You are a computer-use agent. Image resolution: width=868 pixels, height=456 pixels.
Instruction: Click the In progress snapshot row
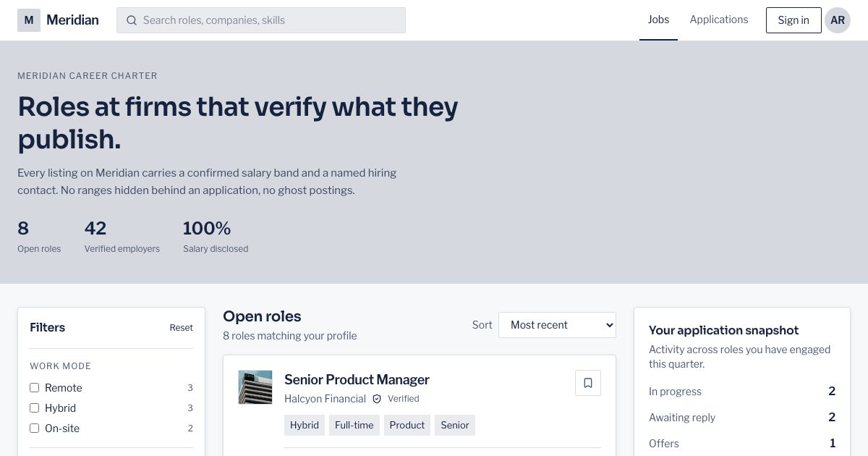click(x=742, y=392)
